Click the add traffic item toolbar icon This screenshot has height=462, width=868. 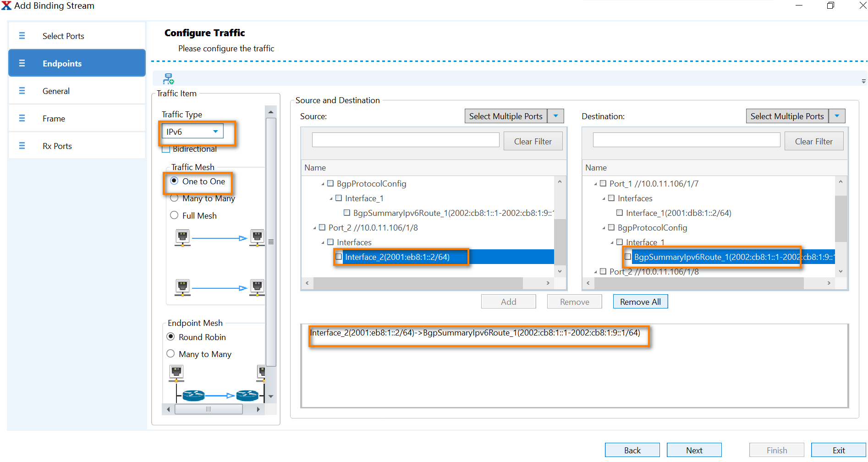click(168, 78)
